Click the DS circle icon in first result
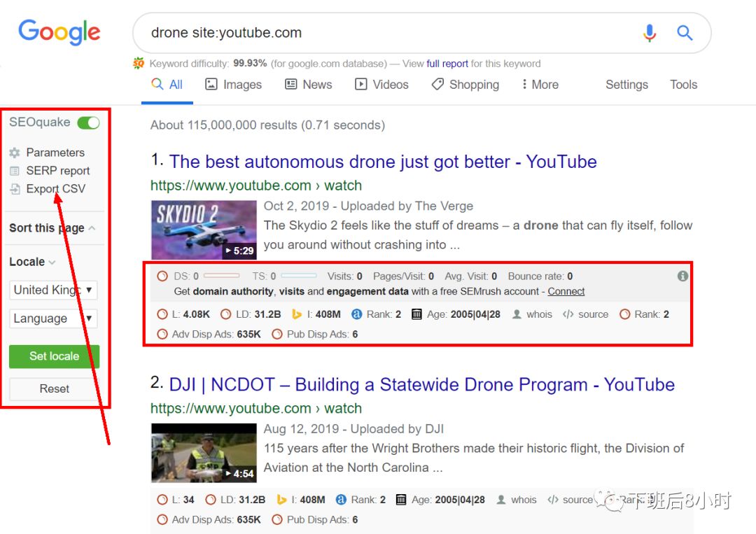Image resolution: width=756 pixels, height=534 pixels. tap(162, 276)
